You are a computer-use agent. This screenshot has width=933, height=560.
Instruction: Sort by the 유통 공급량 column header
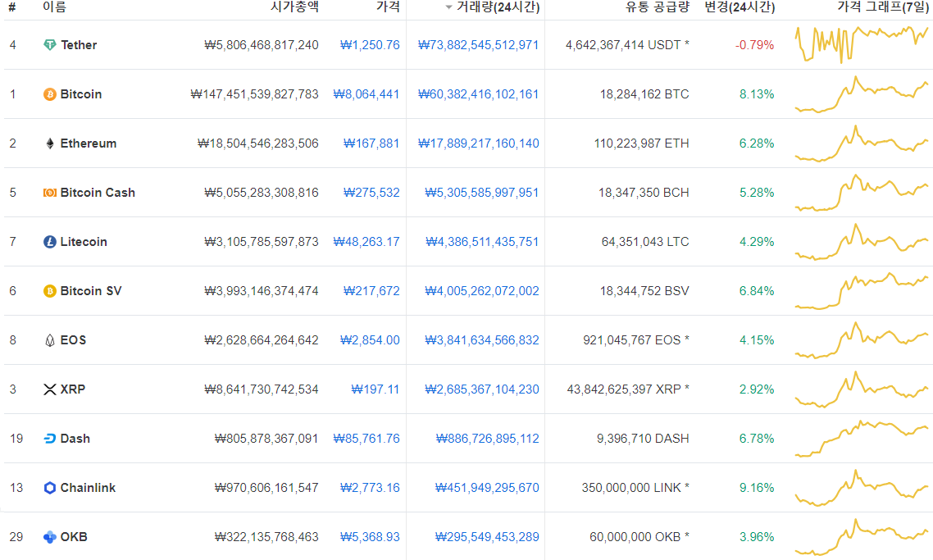pos(657,7)
